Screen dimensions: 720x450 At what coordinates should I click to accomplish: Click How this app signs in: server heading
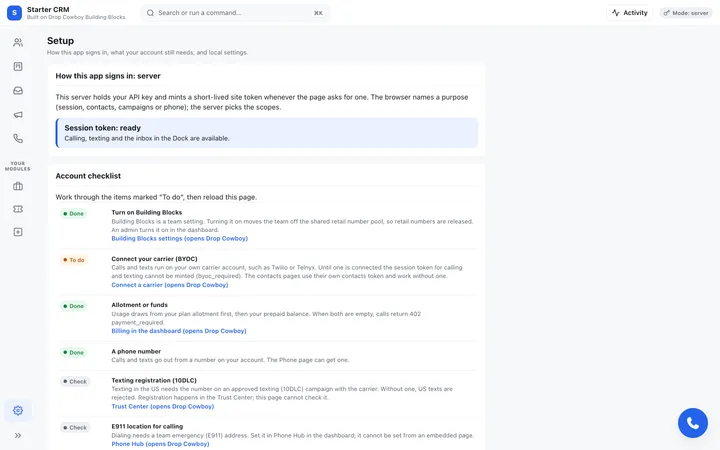tap(108, 76)
